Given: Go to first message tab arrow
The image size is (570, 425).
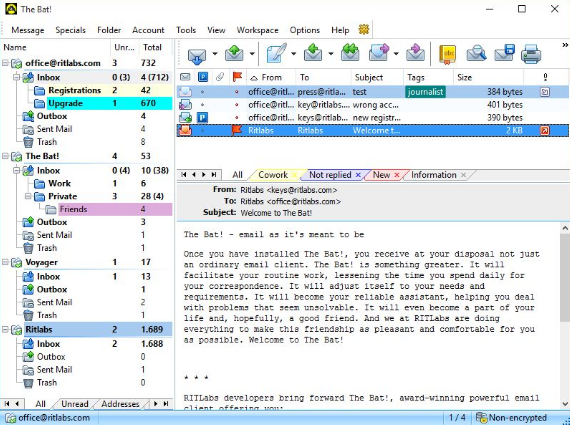Looking at the screenshot, I should 184,175.
